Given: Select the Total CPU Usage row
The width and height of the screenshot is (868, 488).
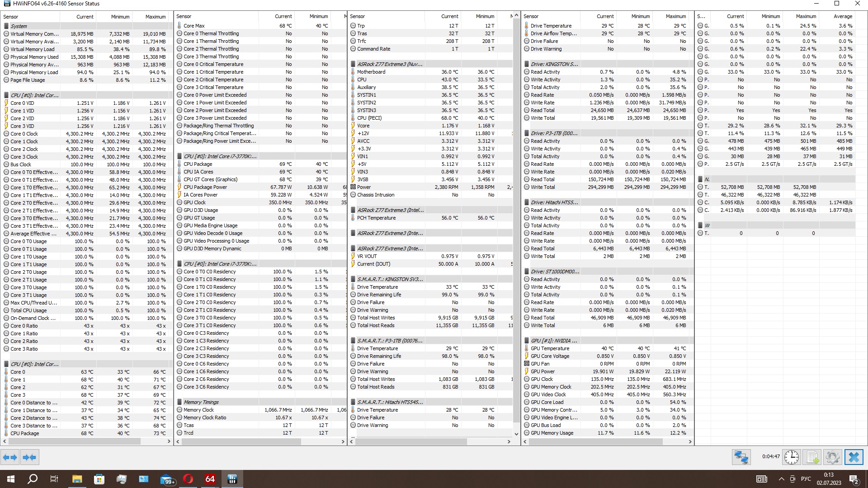Looking at the screenshot, I should tap(28, 310).
